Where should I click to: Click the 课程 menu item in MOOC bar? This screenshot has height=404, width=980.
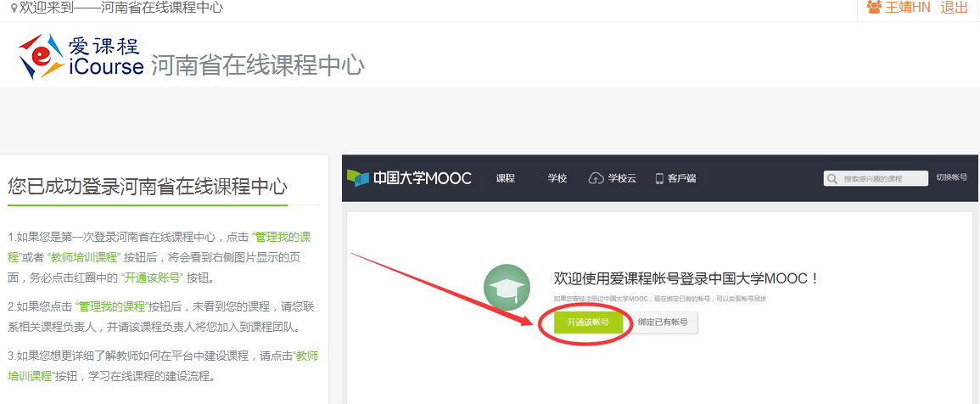506,178
